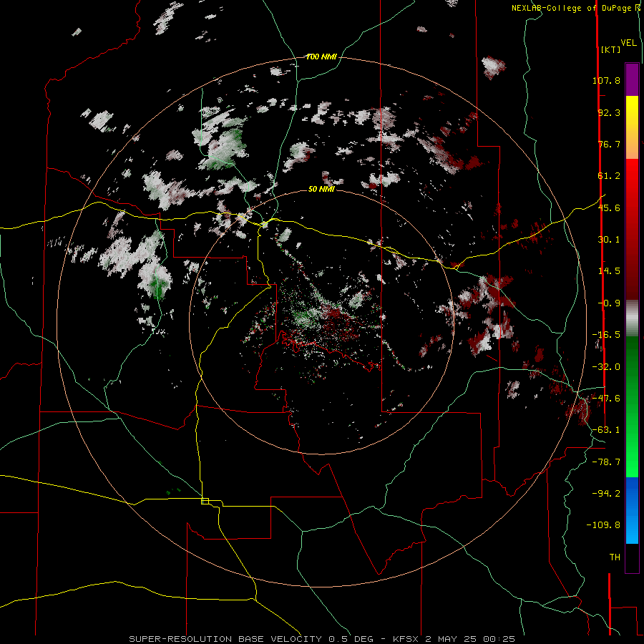This screenshot has height=644, width=644.
Task: Click the 45.6 scale value
Action: [x=609, y=208]
